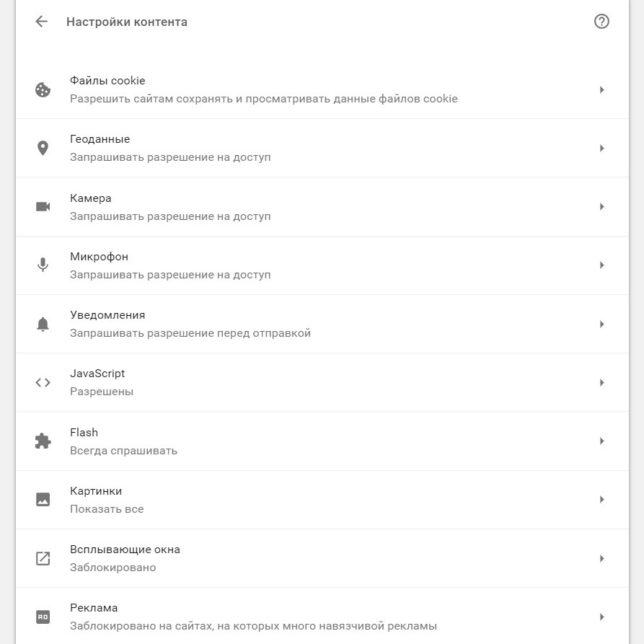Click the picture icon for Картинки
The height and width of the screenshot is (644, 644).
(43, 500)
